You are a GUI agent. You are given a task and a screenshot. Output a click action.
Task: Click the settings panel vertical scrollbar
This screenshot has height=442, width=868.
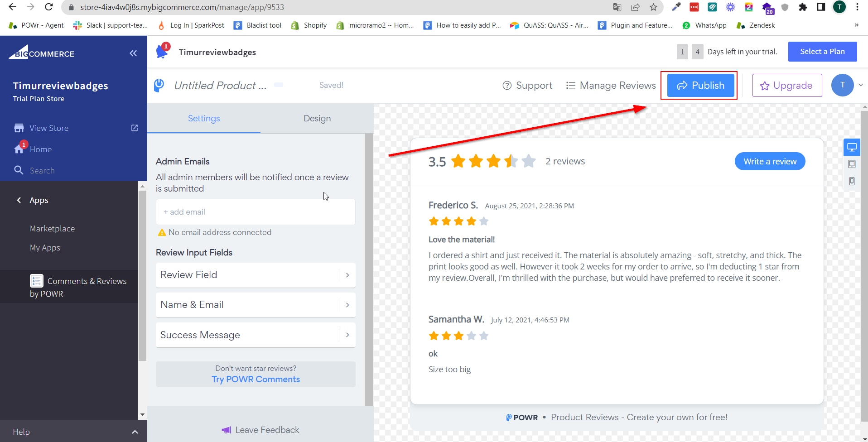pyautogui.click(x=369, y=269)
